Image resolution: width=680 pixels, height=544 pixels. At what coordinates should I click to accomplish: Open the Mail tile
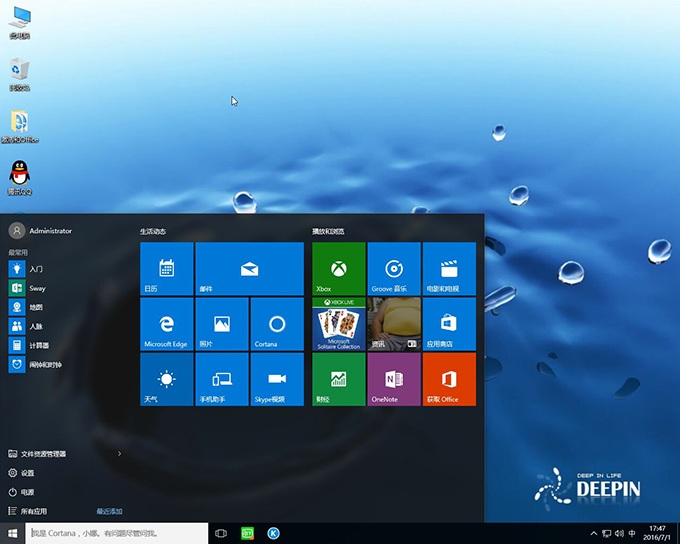tap(249, 268)
